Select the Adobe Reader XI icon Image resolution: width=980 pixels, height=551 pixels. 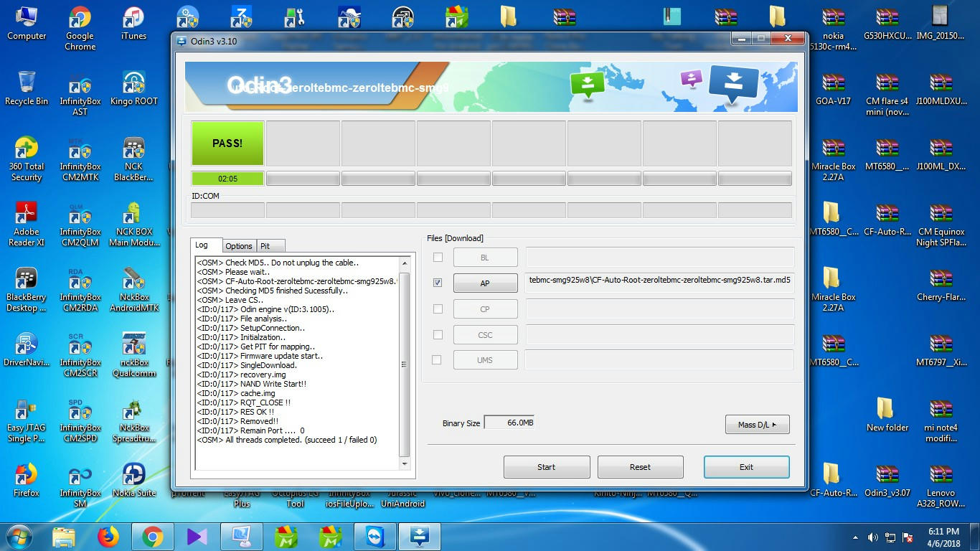[x=27, y=225]
